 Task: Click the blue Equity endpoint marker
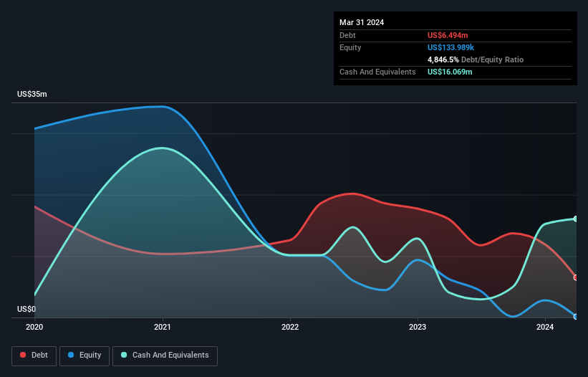(576, 317)
